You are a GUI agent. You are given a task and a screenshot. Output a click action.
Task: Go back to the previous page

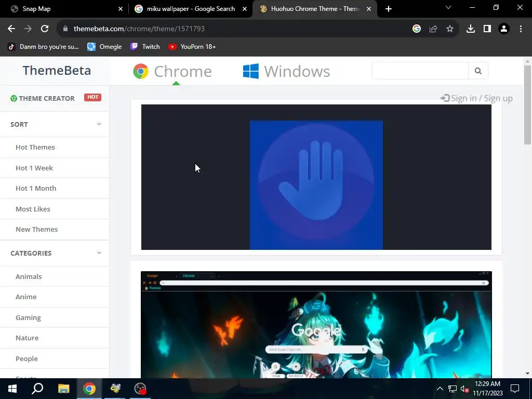[x=11, y=29]
